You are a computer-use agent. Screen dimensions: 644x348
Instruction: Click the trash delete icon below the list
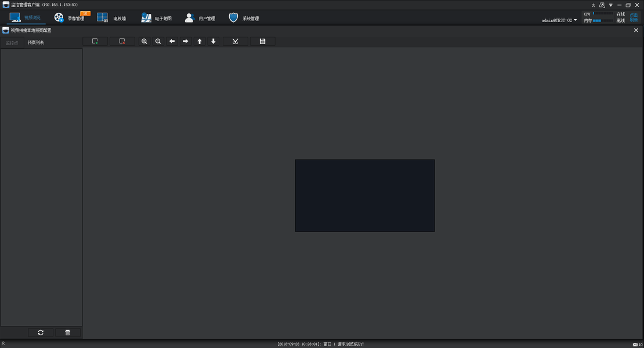point(68,332)
